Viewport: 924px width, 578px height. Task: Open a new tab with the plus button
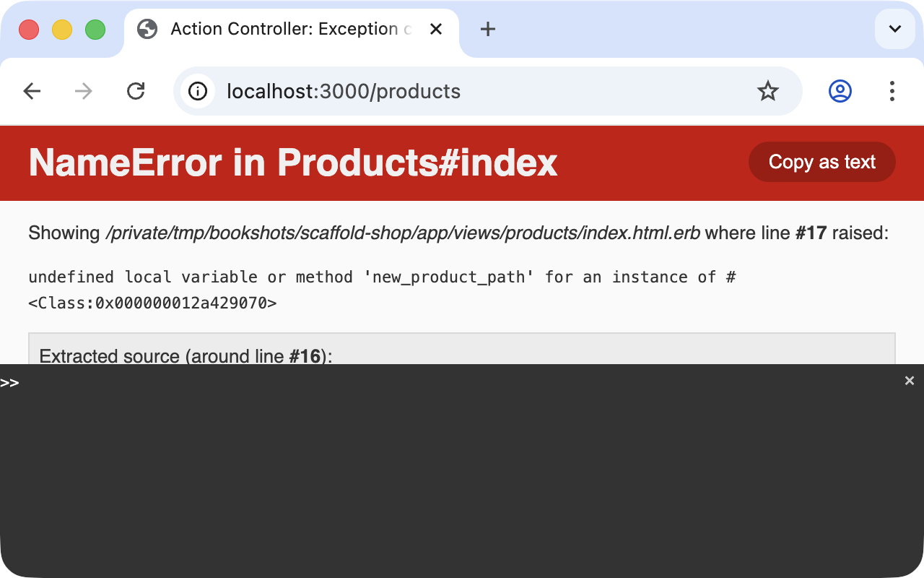click(487, 29)
